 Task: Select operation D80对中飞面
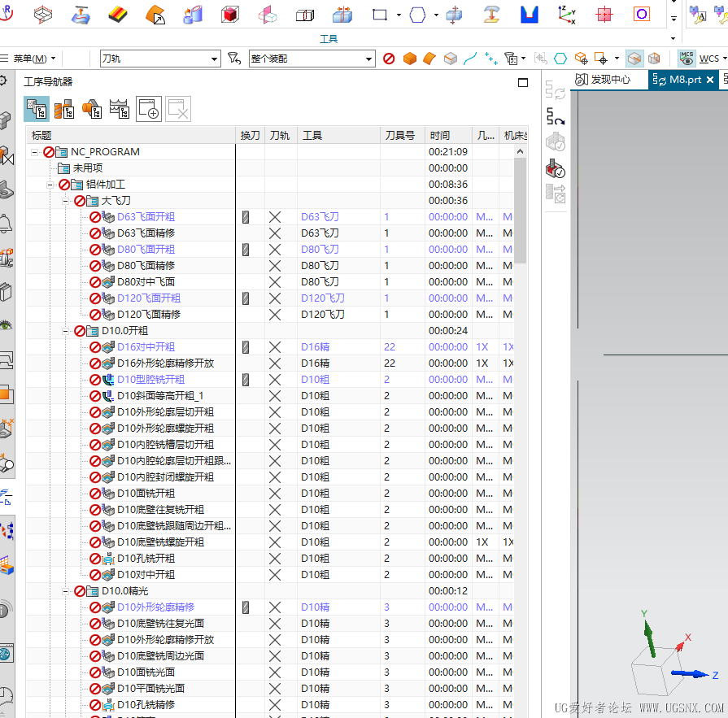click(146, 281)
